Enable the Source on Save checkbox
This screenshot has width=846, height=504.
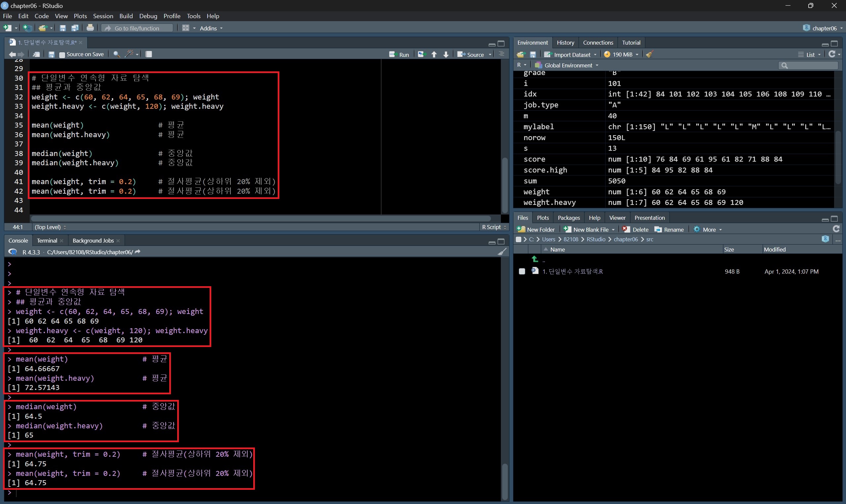click(x=62, y=55)
